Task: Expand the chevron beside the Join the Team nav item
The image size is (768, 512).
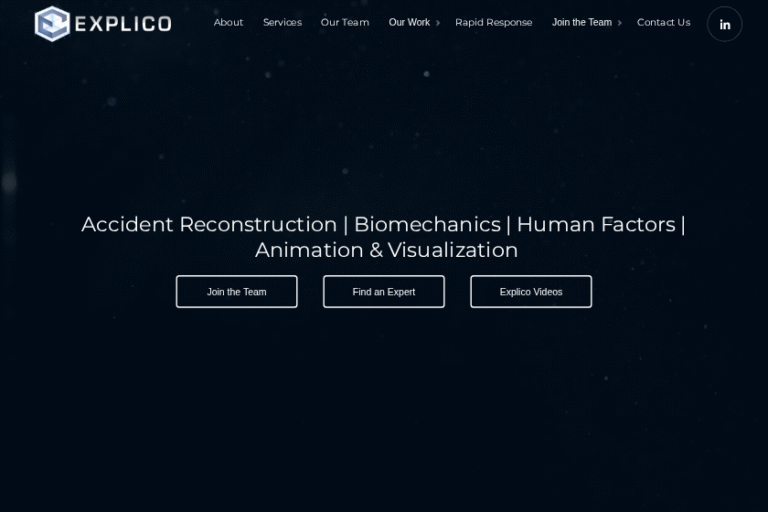Action: point(620,23)
